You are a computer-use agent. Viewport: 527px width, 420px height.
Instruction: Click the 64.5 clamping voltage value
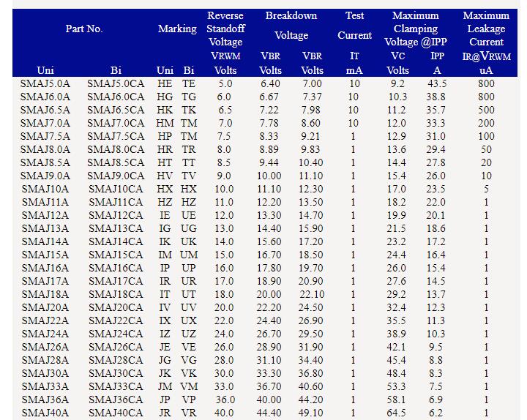tap(397, 413)
